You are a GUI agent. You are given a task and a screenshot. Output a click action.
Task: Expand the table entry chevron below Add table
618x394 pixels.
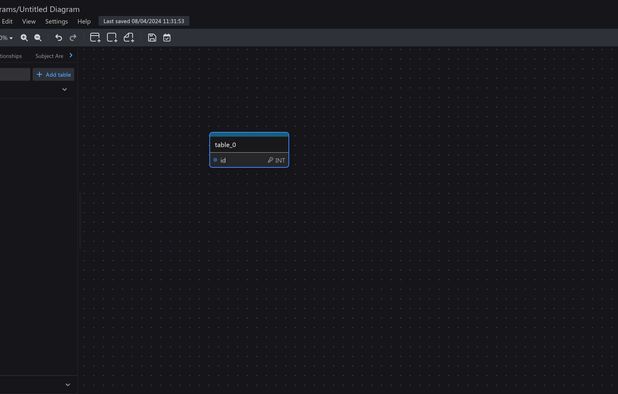pos(65,90)
